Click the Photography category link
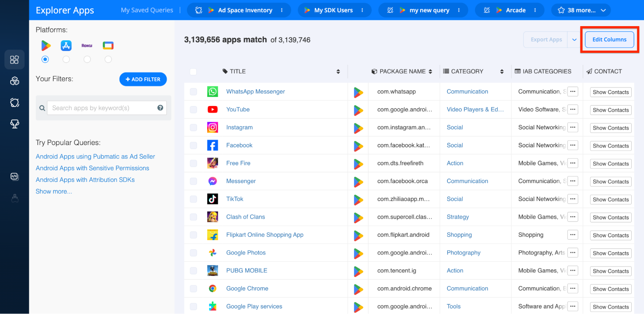The image size is (644, 314). [464, 253]
